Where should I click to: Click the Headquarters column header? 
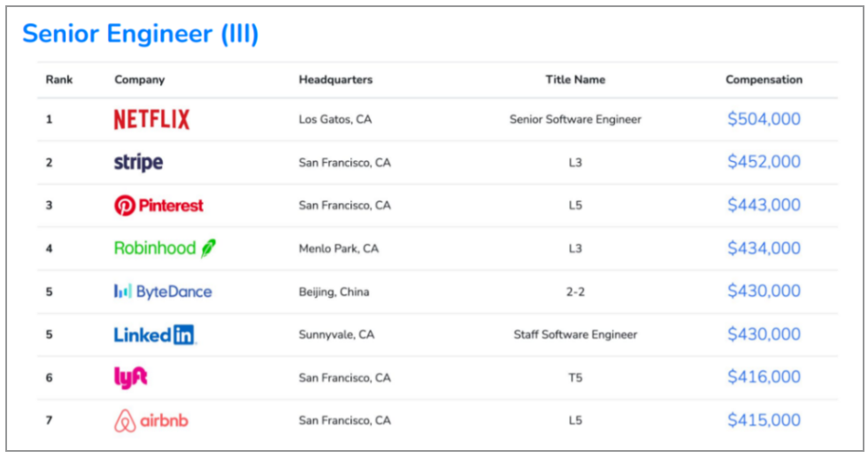(335, 80)
